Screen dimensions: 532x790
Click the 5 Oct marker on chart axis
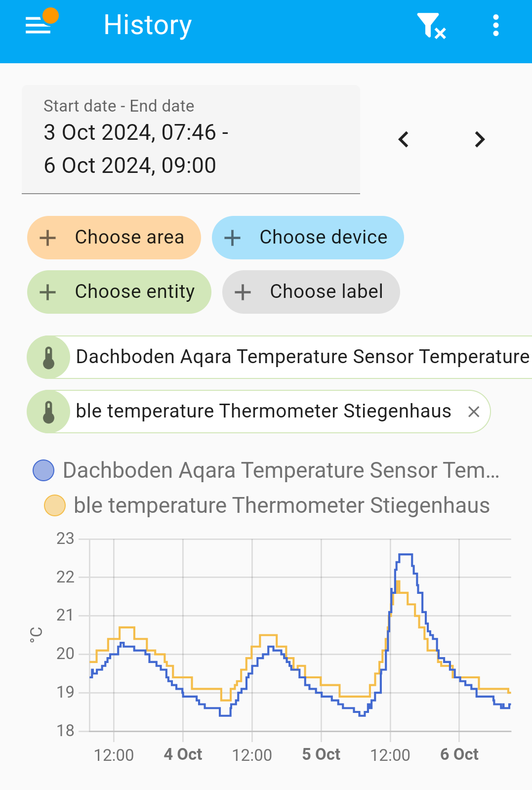click(x=321, y=754)
